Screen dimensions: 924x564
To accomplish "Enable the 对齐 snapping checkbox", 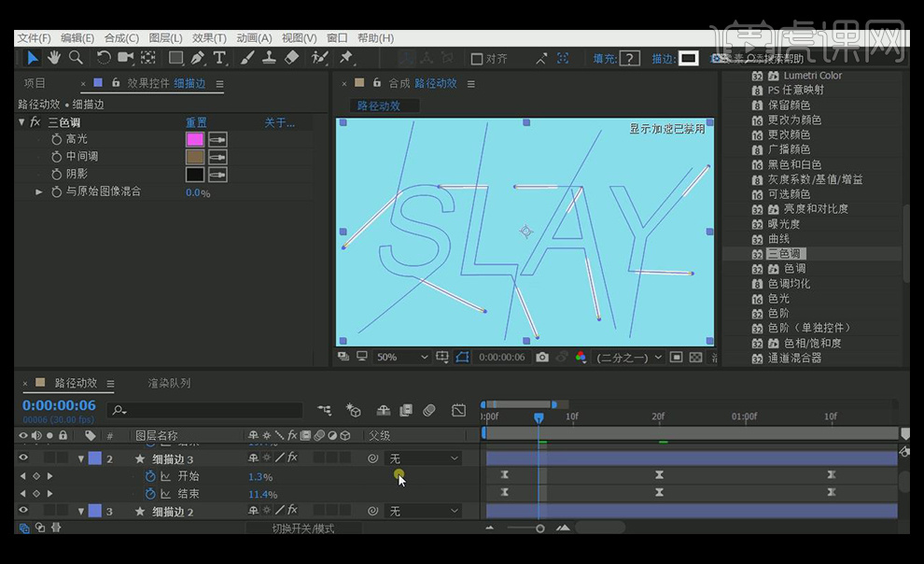I will tap(477, 59).
